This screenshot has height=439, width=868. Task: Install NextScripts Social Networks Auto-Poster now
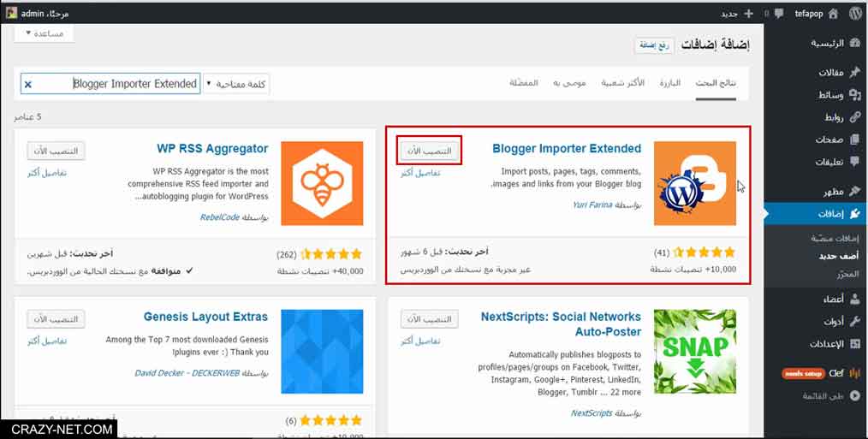click(430, 319)
